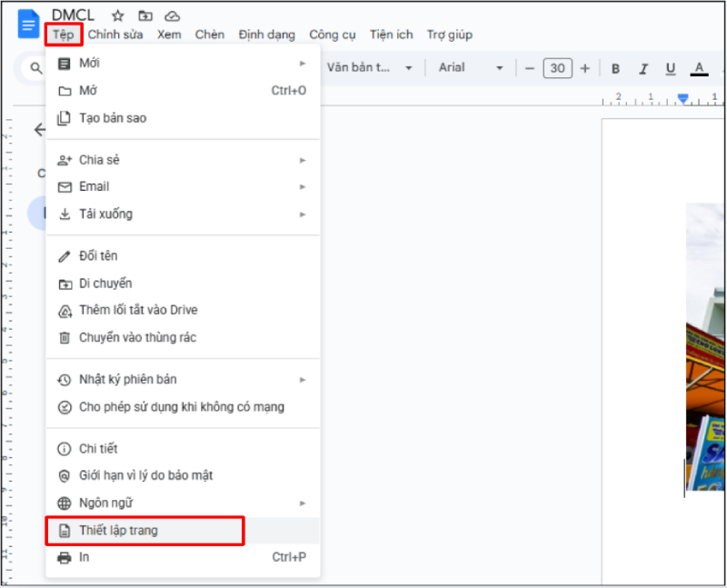Open the text color picker
The width and height of the screenshot is (727, 588).
[699, 68]
